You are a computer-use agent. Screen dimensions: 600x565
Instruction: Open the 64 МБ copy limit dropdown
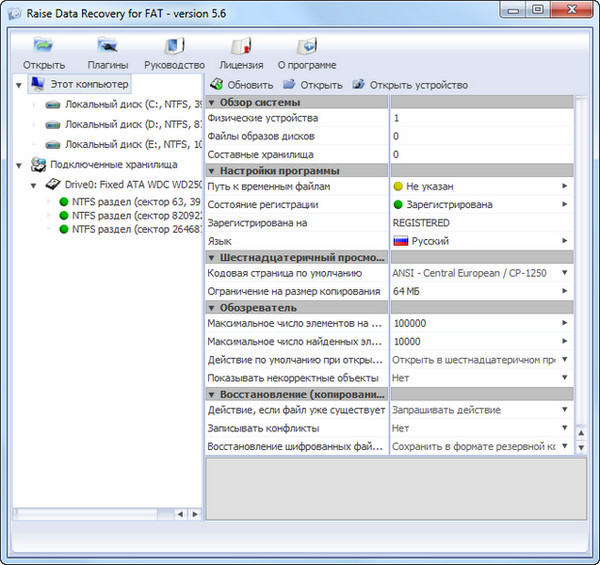(564, 291)
